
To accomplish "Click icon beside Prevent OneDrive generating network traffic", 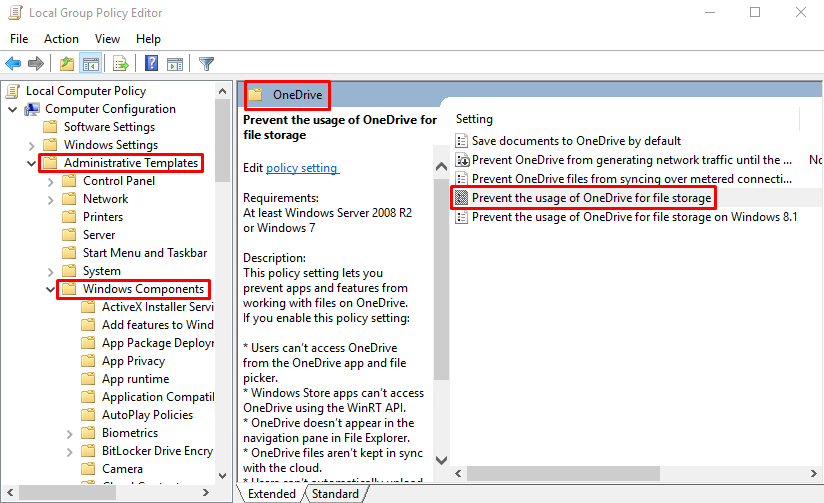I will (462, 160).
